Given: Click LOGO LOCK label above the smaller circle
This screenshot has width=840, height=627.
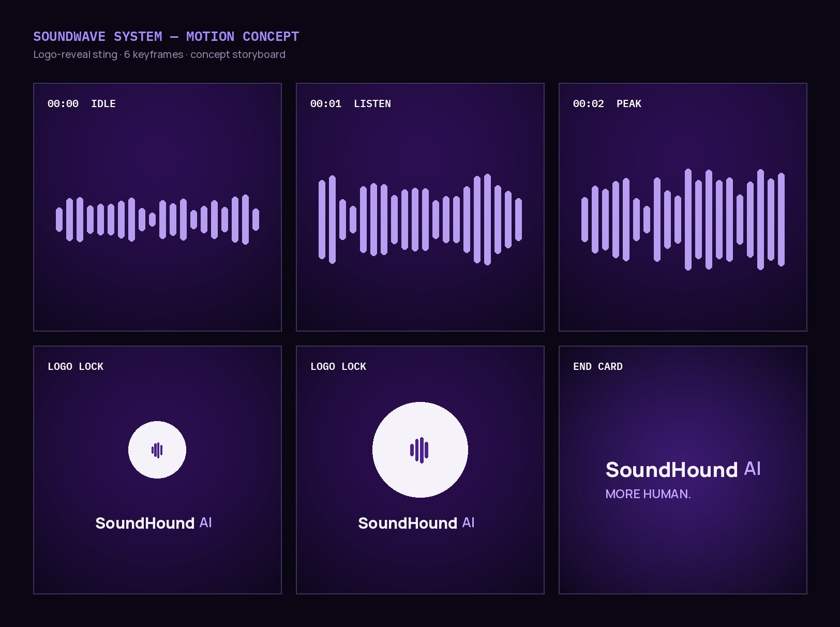Looking at the screenshot, I should (76, 366).
